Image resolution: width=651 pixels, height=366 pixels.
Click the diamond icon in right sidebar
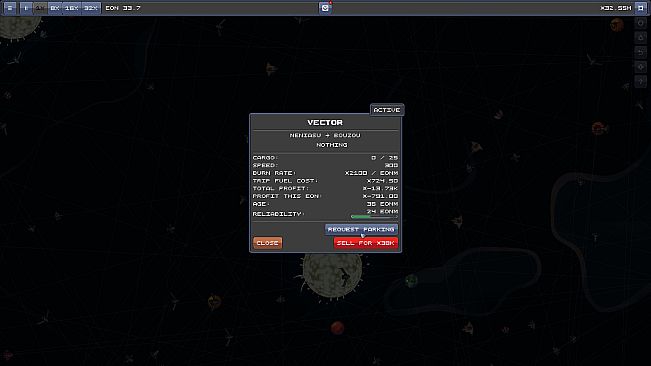point(641,67)
